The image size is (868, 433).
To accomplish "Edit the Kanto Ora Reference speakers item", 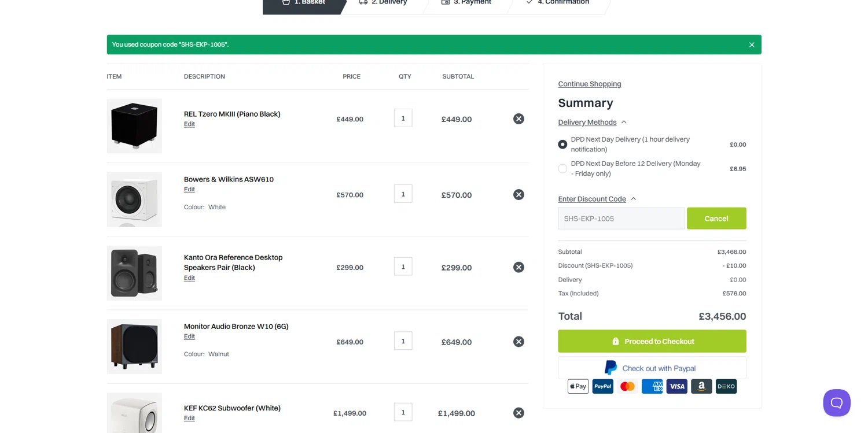I will coord(189,278).
